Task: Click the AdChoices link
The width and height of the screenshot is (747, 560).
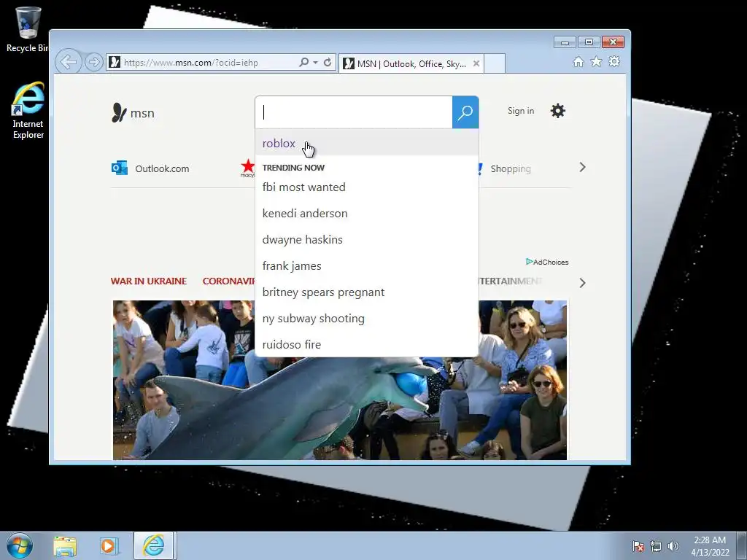Action: pos(547,262)
